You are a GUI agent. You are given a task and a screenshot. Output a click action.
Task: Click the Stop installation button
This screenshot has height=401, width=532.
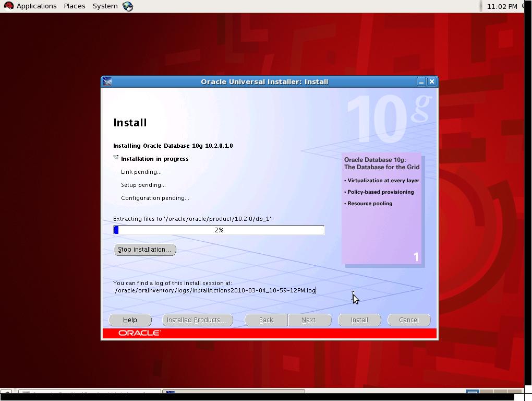coord(145,250)
